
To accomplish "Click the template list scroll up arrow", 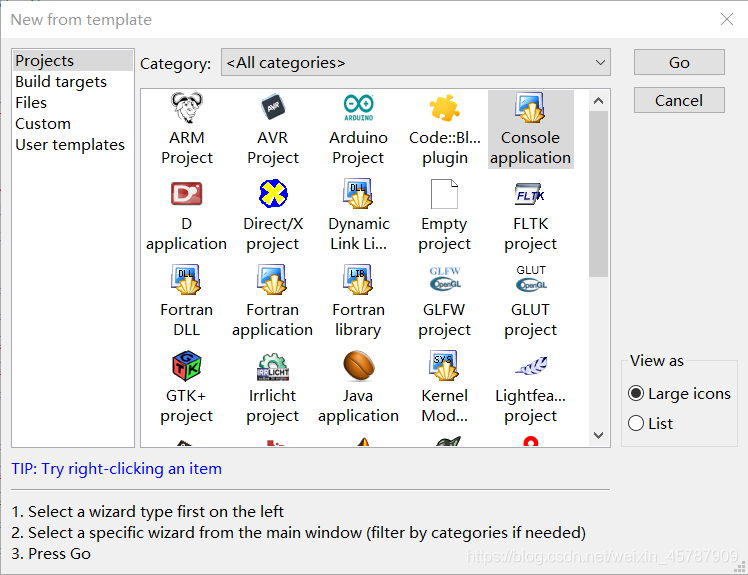I will coord(599,101).
